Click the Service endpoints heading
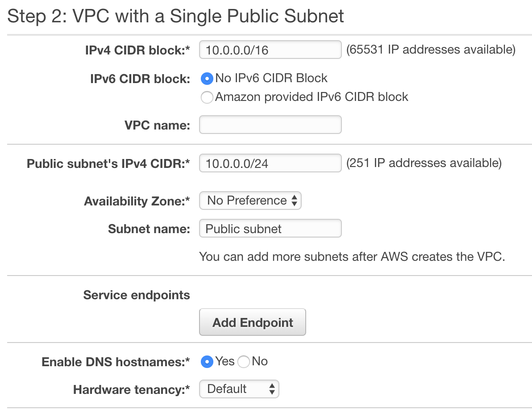The height and width of the screenshot is (418, 532). (x=137, y=295)
